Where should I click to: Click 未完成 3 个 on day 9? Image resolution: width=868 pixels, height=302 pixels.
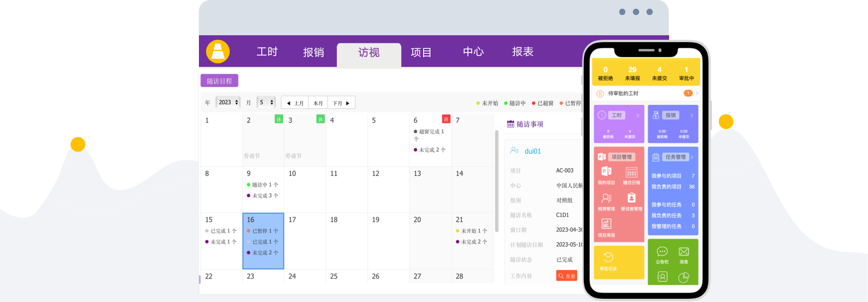point(263,196)
